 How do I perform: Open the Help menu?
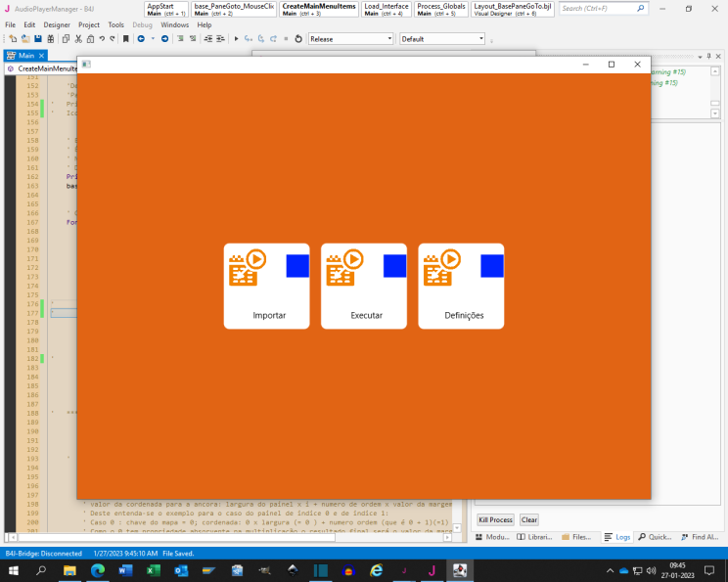(x=205, y=25)
